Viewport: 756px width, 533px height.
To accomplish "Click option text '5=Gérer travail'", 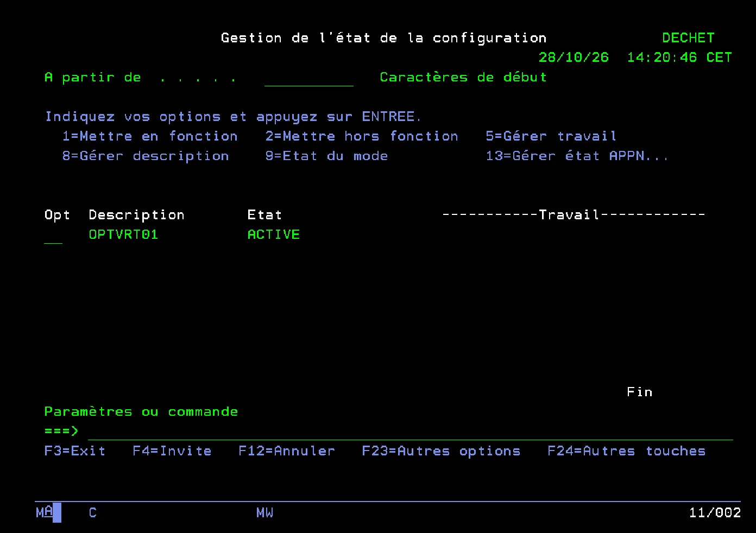I will (x=551, y=136).
